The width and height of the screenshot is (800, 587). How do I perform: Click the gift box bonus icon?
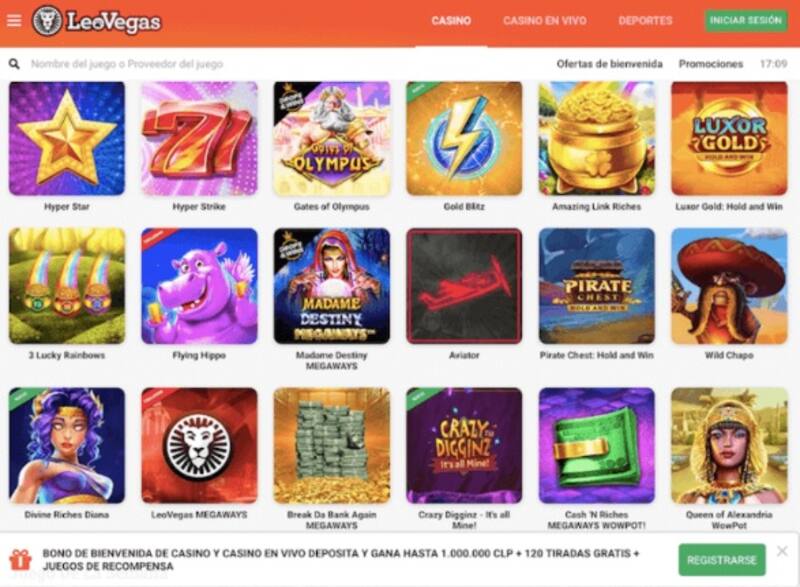tap(20, 559)
